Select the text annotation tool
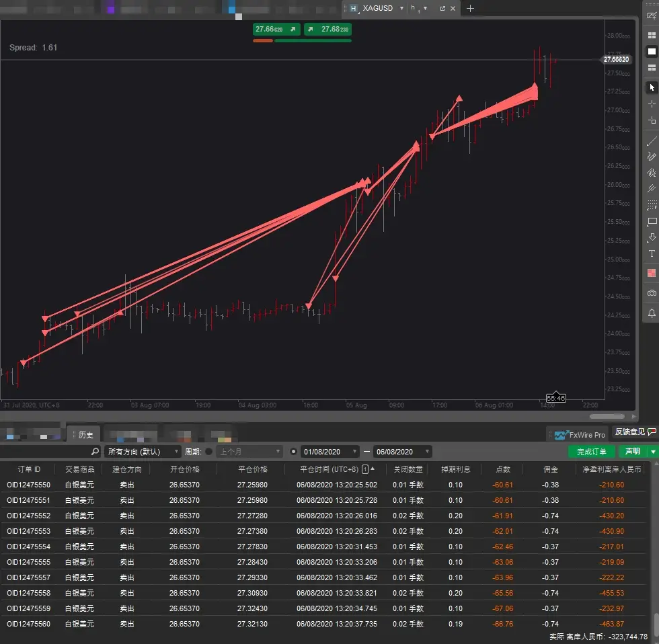Image resolution: width=659 pixels, height=644 pixels. point(652,253)
